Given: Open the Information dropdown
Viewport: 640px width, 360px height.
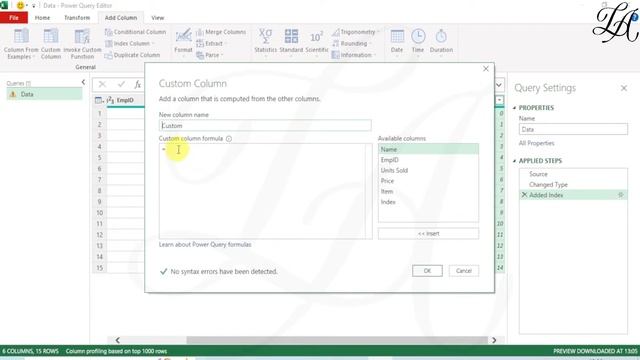Looking at the screenshot, I should pyautogui.click(x=354, y=55).
